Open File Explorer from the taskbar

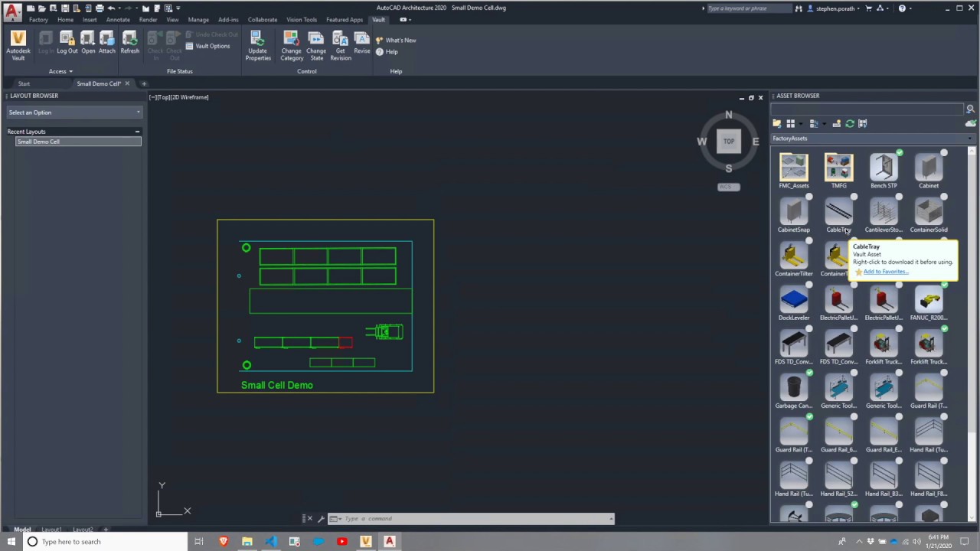click(x=247, y=542)
